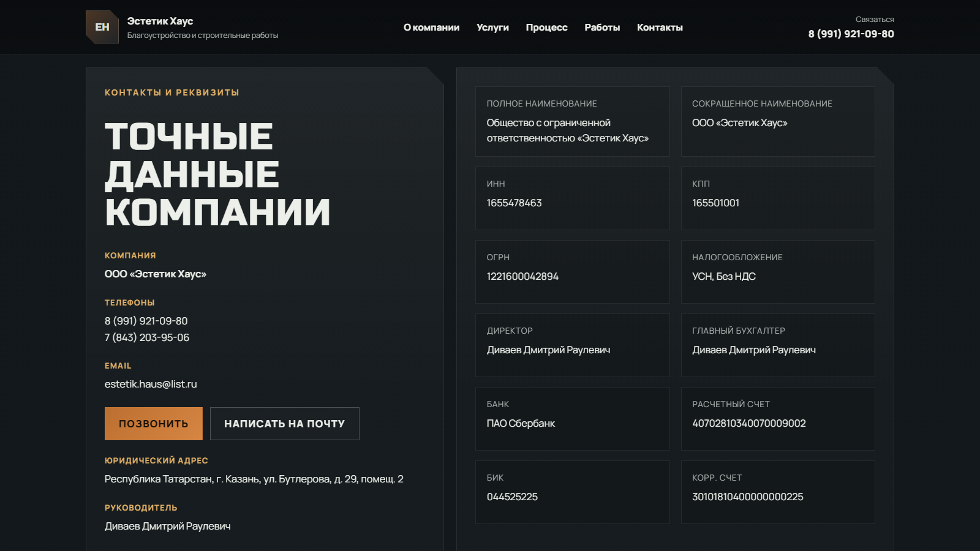This screenshot has height=551, width=980.
Task: Select the БИК value 044525225
Action: pos(512,497)
